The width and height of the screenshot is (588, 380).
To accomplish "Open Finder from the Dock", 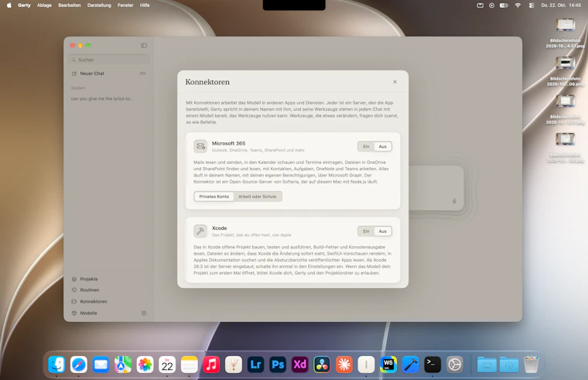I will click(56, 365).
